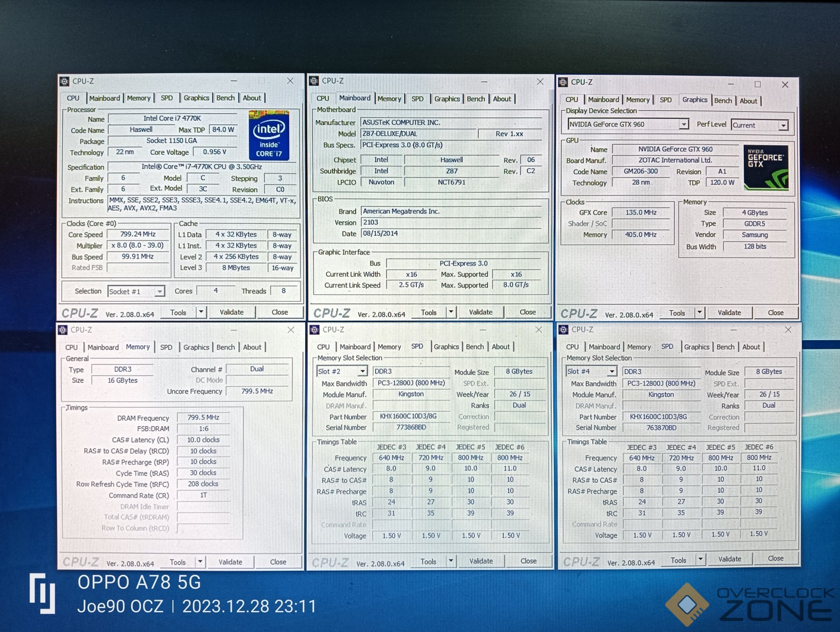Click the Tools button in the Slot #4 SPD window

tap(678, 560)
